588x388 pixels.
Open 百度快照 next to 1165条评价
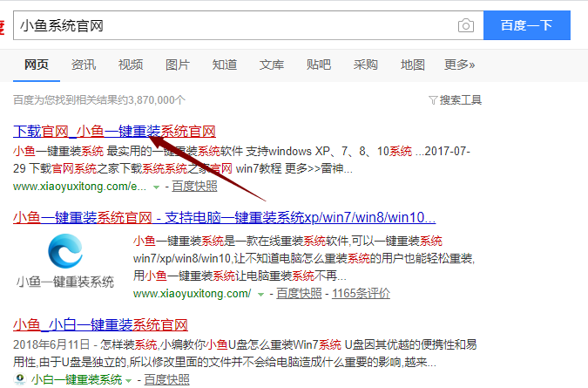[299, 294]
